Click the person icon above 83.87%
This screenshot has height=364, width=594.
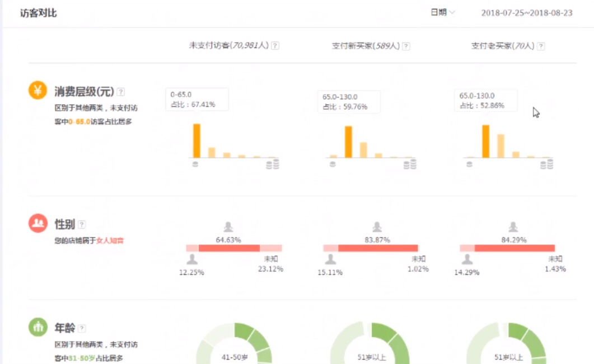pyautogui.click(x=377, y=227)
